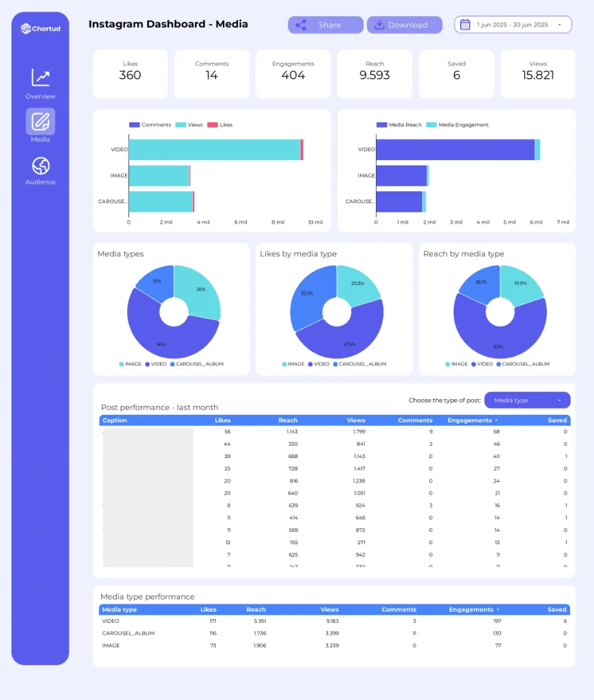
Task: Click the calendar icon in date picker
Action: coord(465,25)
